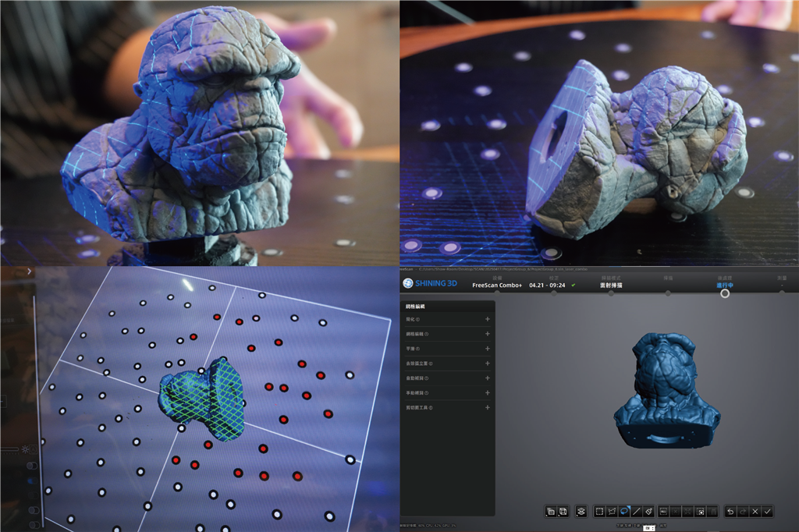Activate the lasso selection tool
This screenshot has height=532, width=799.
click(x=624, y=511)
